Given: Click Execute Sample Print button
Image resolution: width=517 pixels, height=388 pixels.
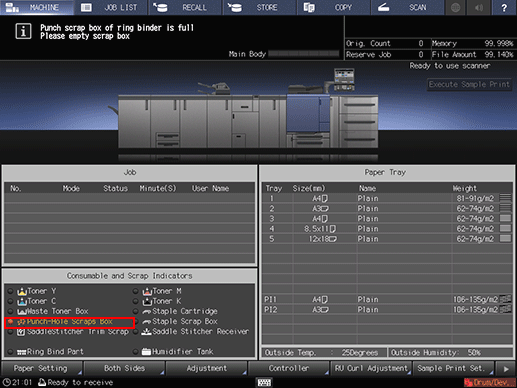Looking at the screenshot, I should (469, 84).
